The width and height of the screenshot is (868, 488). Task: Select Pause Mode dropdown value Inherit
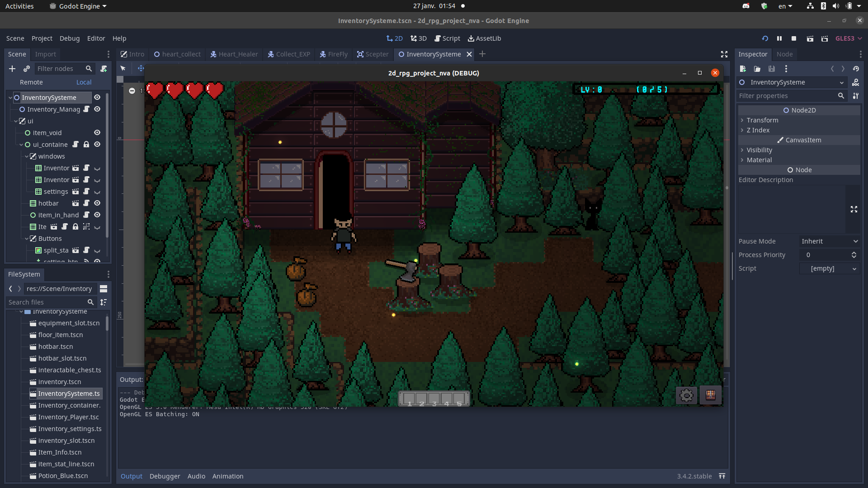tap(828, 241)
